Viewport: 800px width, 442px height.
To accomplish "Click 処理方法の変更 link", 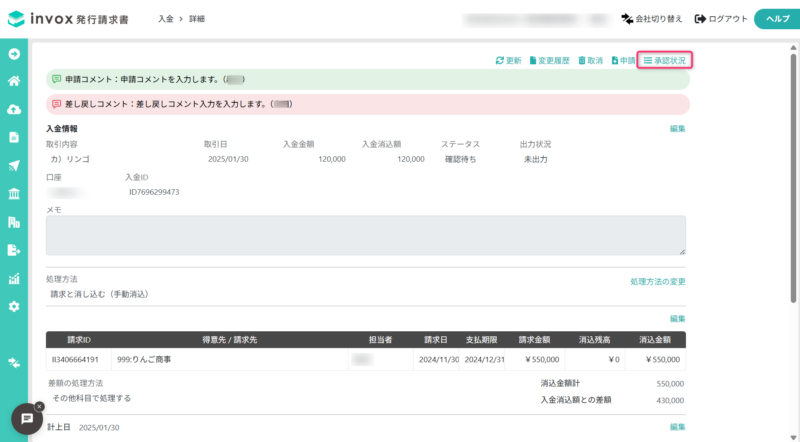I will click(658, 282).
